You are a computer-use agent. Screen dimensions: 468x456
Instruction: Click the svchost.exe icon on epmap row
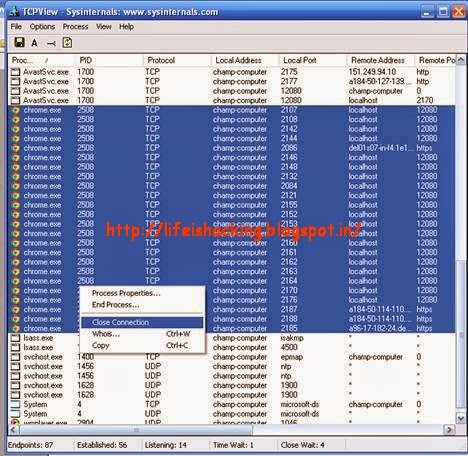(x=15, y=357)
